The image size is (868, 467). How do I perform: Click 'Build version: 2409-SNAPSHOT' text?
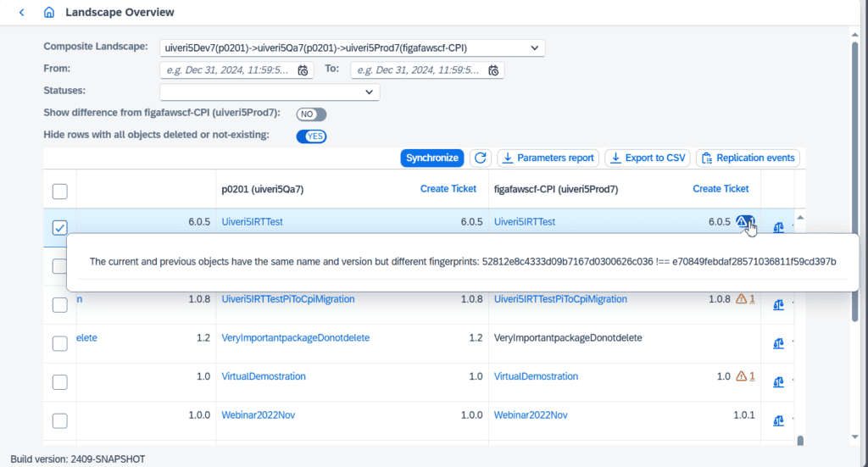(77, 459)
